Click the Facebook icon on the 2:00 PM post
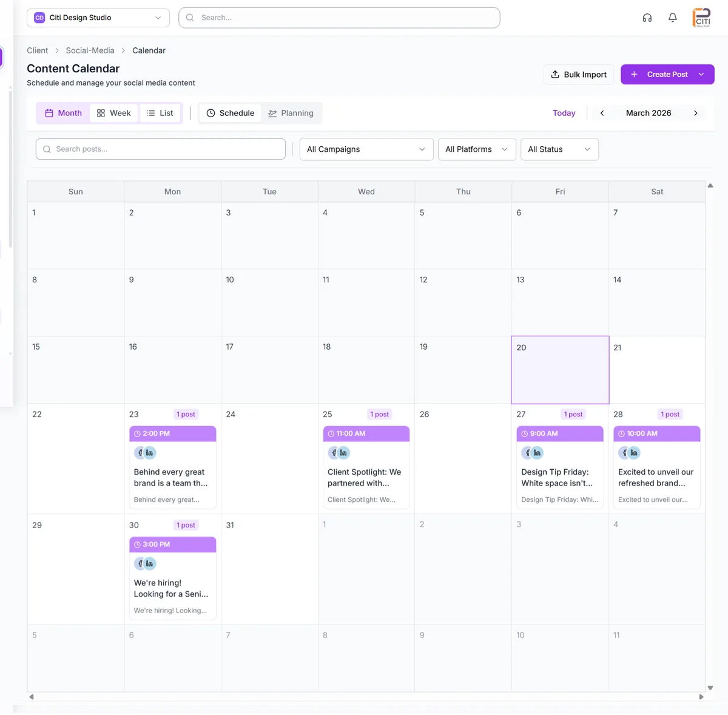 click(x=140, y=452)
